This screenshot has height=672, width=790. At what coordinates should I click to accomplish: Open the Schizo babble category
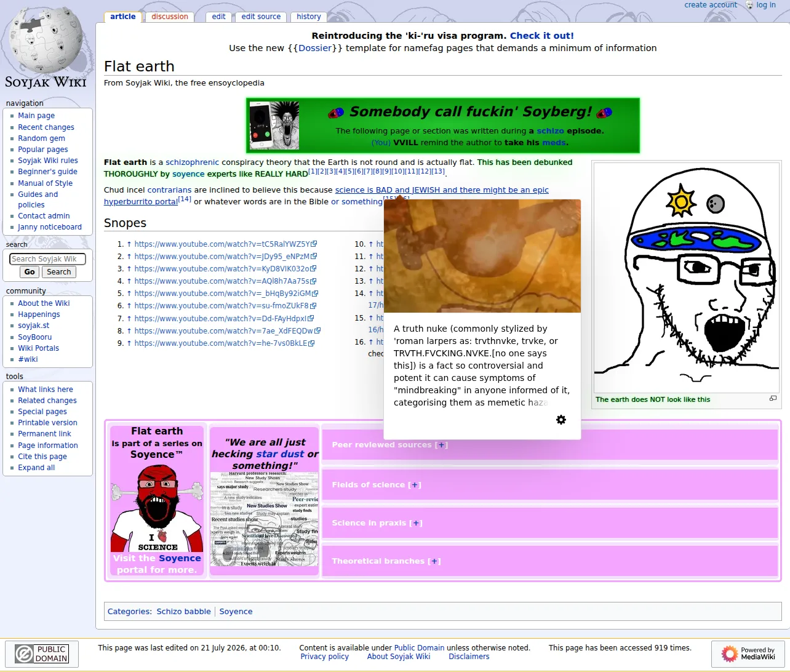click(x=183, y=612)
